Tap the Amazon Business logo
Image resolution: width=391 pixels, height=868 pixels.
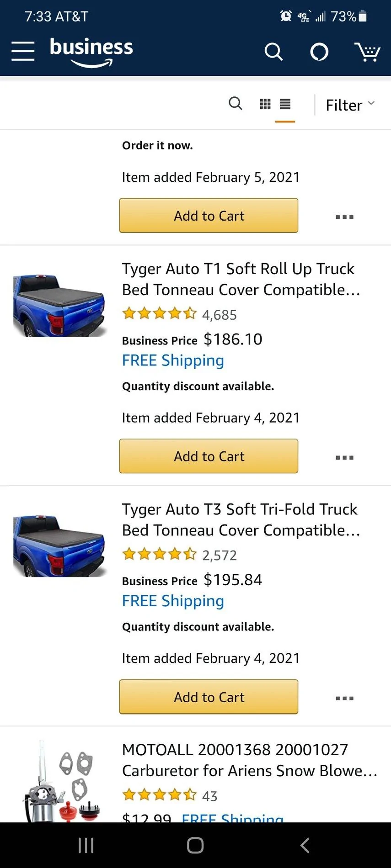[91, 52]
